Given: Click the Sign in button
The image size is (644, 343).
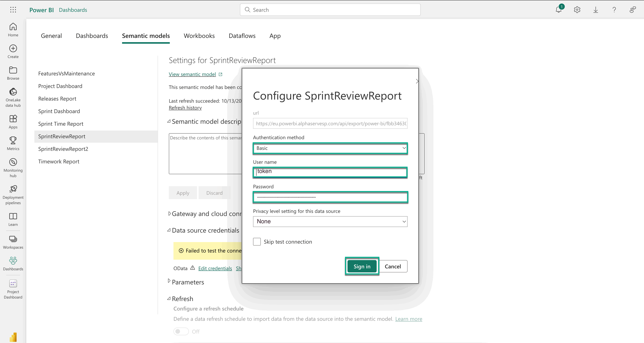Looking at the screenshot, I should 361,266.
